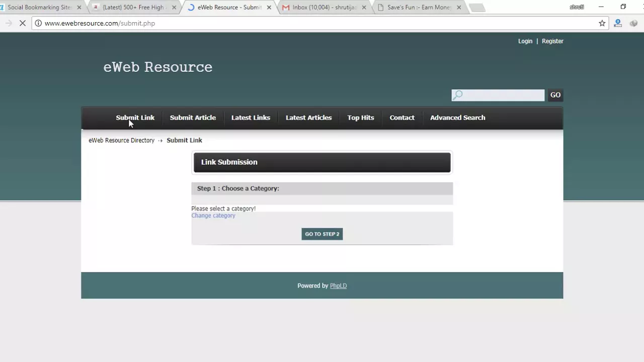Screen dimensions: 644x362
Task: Go forward using browser arrow
Action: [x=8, y=23]
